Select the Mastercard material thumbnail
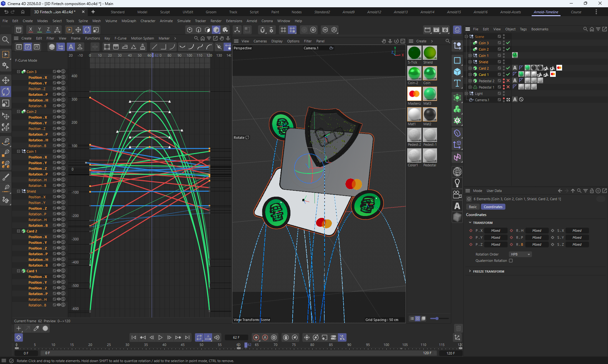Screen dimensions: 608x364 point(414,94)
